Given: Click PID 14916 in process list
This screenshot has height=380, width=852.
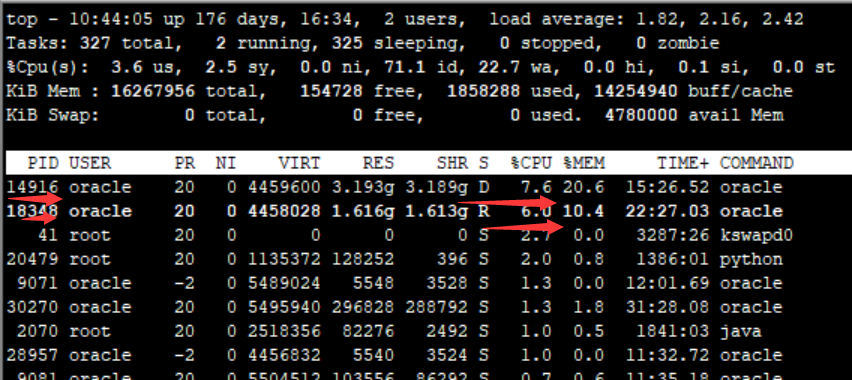Looking at the screenshot, I should pos(33,187).
